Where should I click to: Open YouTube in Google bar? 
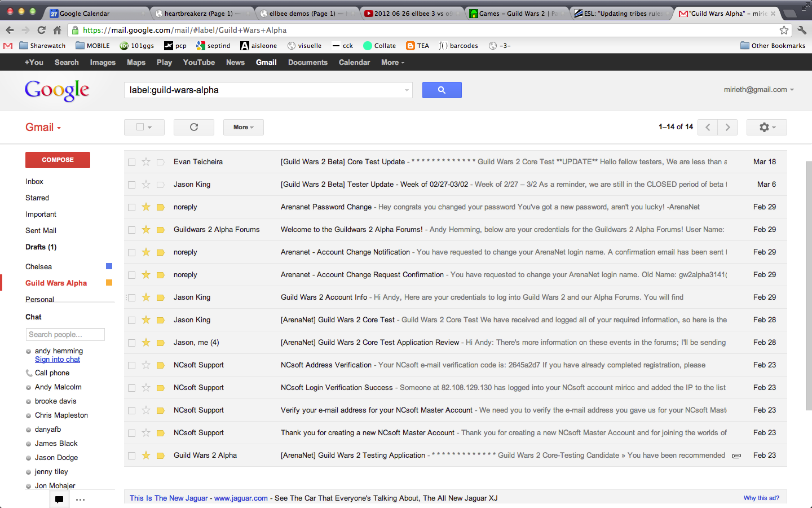pos(199,62)
